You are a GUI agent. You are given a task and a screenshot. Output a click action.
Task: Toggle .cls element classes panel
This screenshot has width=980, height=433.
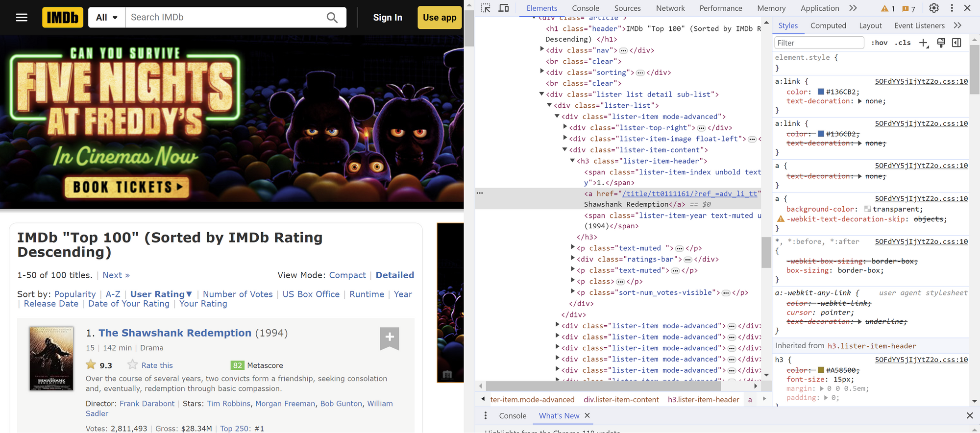[903, 43]
